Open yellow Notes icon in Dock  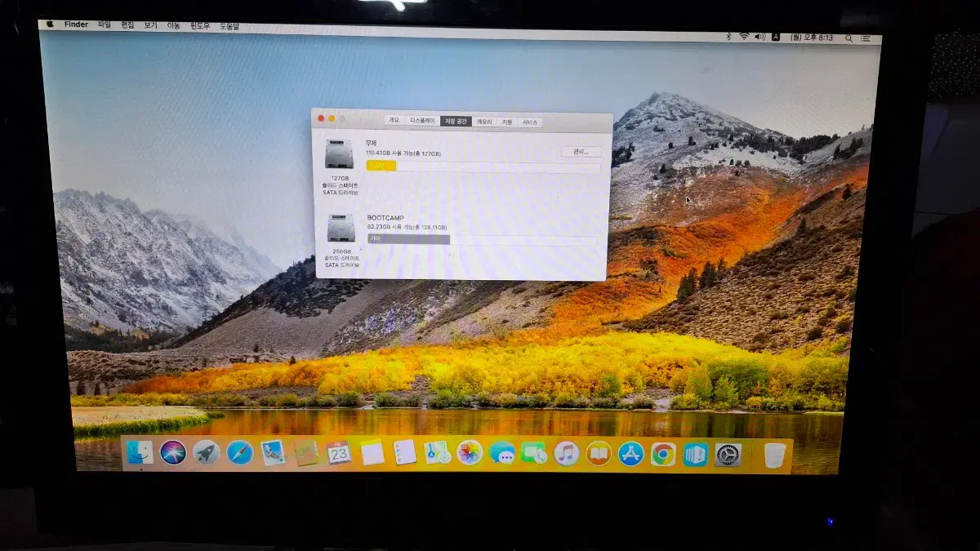tap(372, 452)
